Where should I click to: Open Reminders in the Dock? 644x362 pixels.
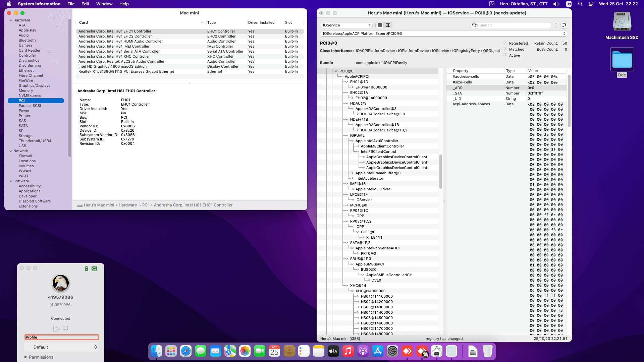[x=304, y=351]
